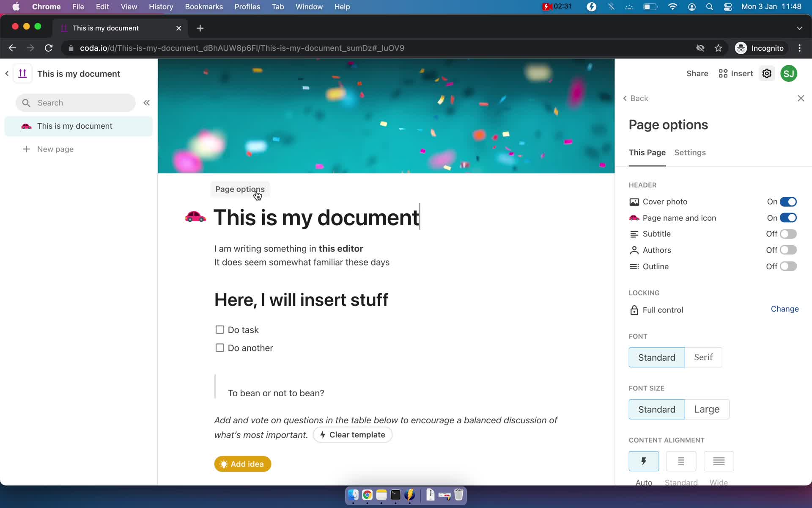
Task: Enable the Outline toggle switch
Action: coord(789,266)
